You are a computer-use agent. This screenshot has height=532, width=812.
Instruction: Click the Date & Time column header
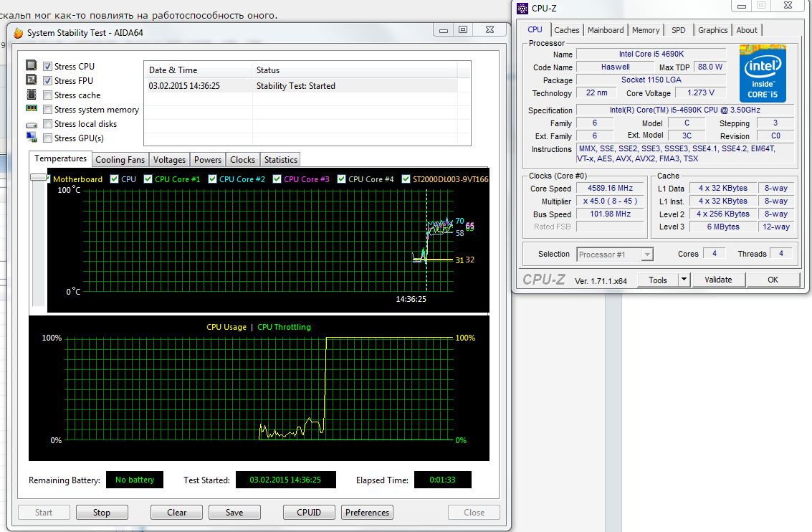tap(198, 70)
